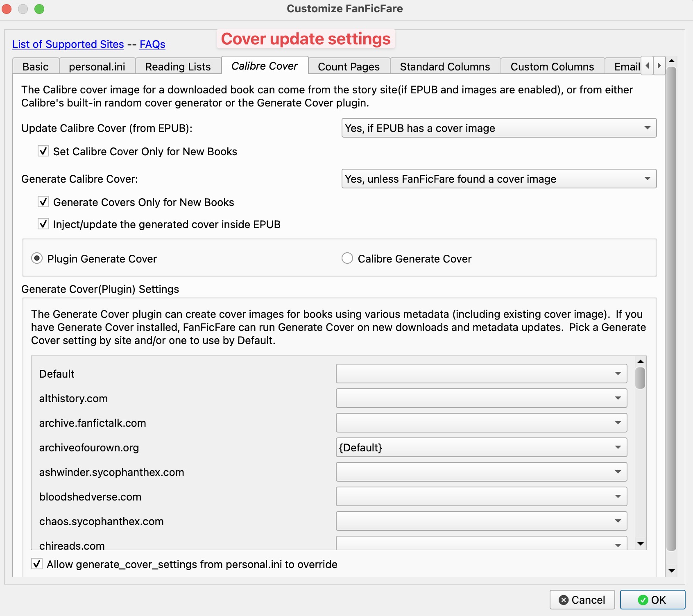The width and height of the screenshot is (693, 616).
Task: Click the Cancel button
Action: pos(582,600)
